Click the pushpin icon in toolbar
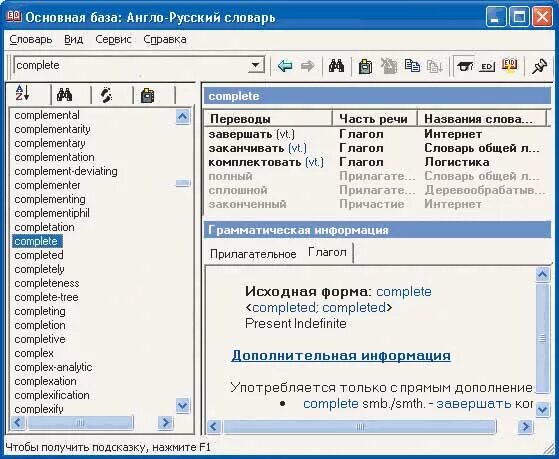This screenshot has height=459, width=559. [539, 66]
